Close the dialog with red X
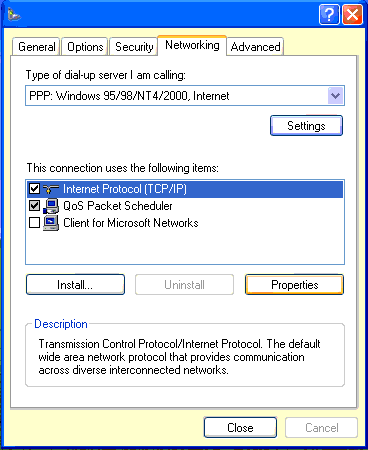Image resolution: width=368 pixels, height=450 pixels. (x=352, y=15)
